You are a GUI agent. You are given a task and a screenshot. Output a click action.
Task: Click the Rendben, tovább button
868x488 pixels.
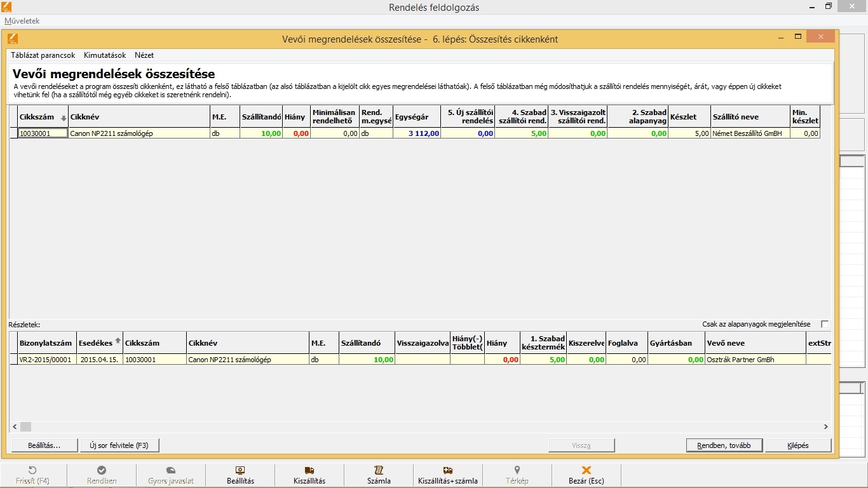[724, 445]
